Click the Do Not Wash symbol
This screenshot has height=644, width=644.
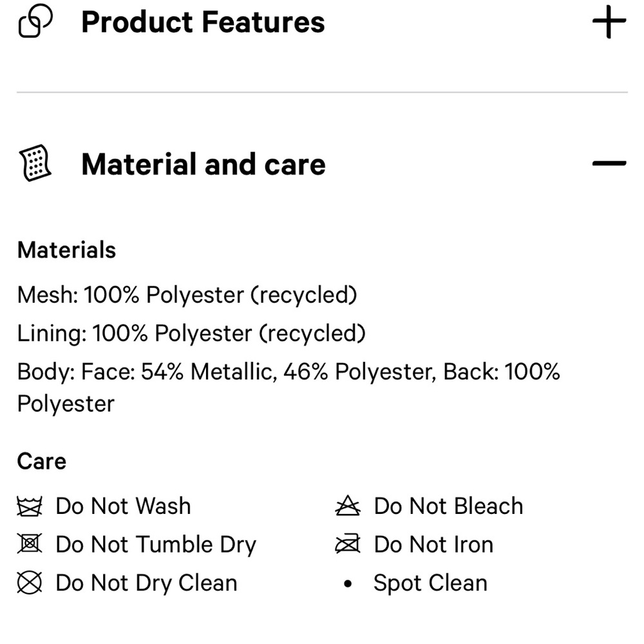point(30,506)
